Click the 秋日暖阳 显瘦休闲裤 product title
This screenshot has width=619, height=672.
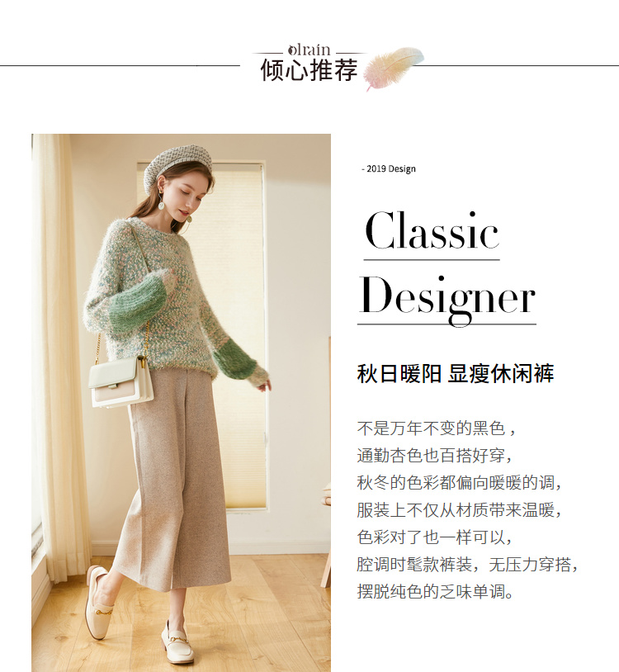tap(456, 373)
